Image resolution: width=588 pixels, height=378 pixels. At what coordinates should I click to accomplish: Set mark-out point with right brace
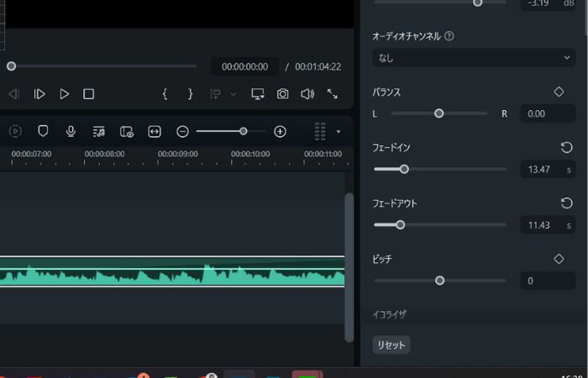[190, 94]
